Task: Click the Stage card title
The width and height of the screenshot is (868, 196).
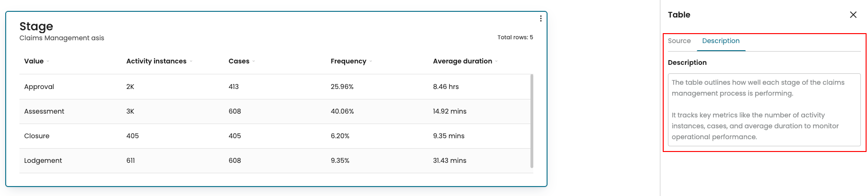Action: click(x=36, y=27)
